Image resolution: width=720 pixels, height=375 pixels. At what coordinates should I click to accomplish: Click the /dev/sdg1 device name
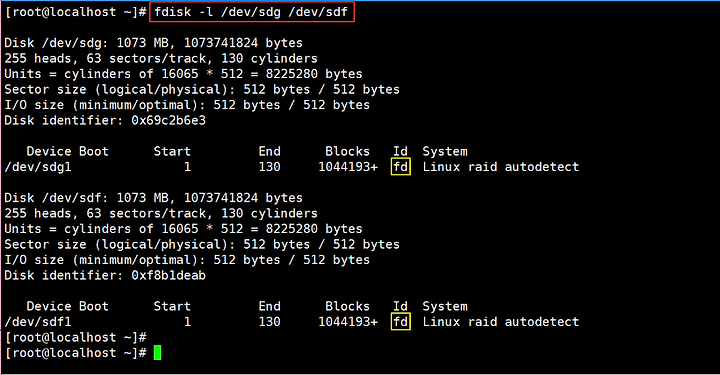coord(38,167)
